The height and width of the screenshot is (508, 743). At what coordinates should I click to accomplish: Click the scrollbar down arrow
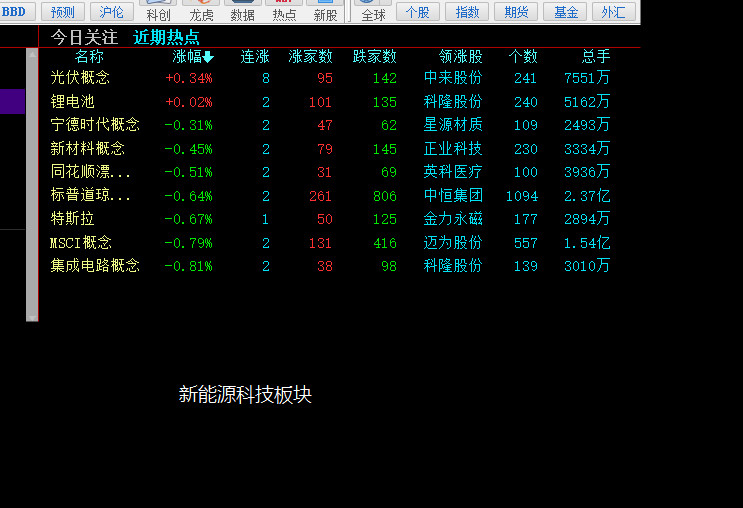pos(32,318)
